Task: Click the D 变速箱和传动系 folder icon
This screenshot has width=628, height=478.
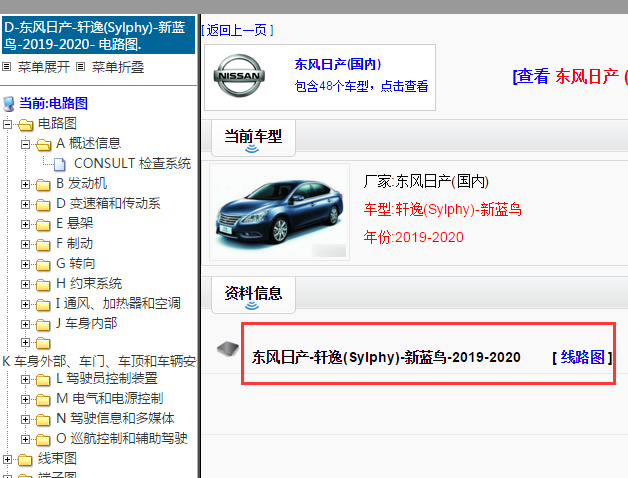Action: 43,205
